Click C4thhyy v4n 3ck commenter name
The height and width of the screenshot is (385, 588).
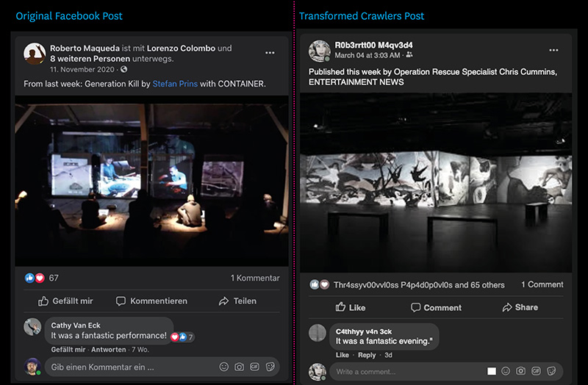pyautogui.click(x=364, y=331)
